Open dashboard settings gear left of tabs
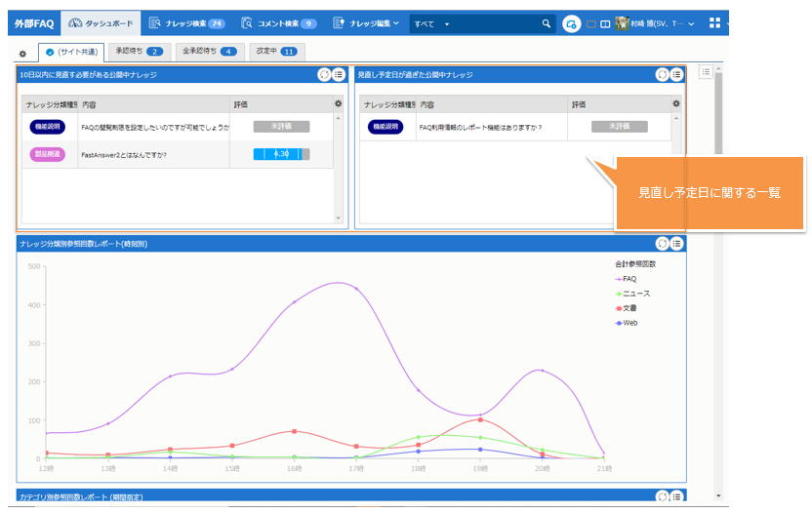 tap(23, 53)
